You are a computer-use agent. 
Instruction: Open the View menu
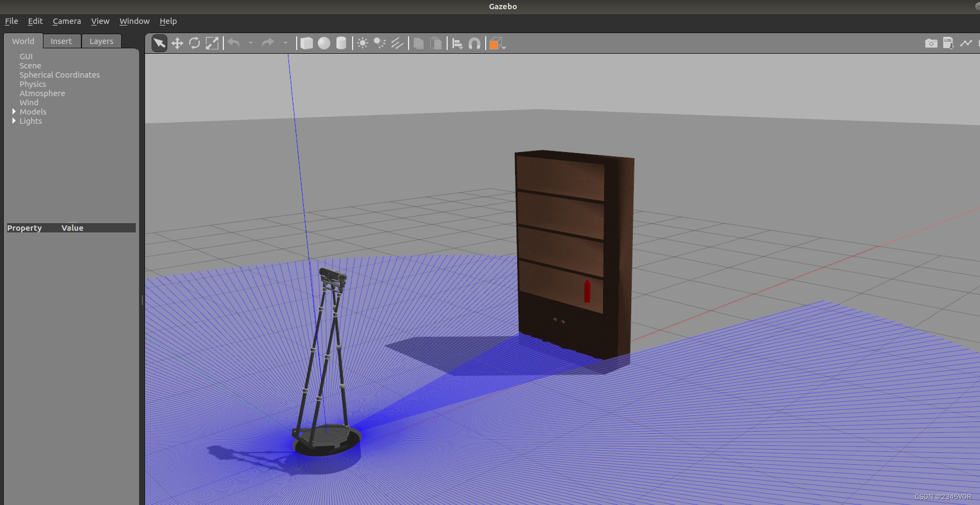pos(100,21)
